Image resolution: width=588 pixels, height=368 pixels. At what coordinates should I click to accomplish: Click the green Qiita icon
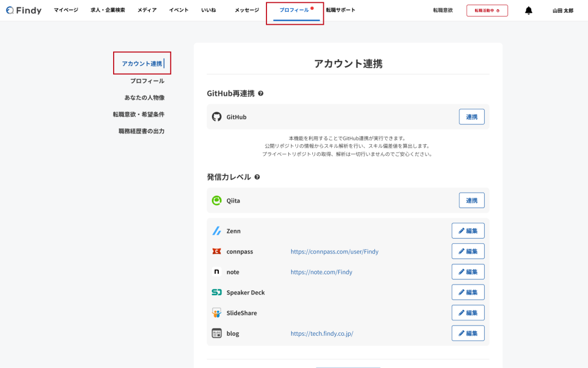[216, 201]
